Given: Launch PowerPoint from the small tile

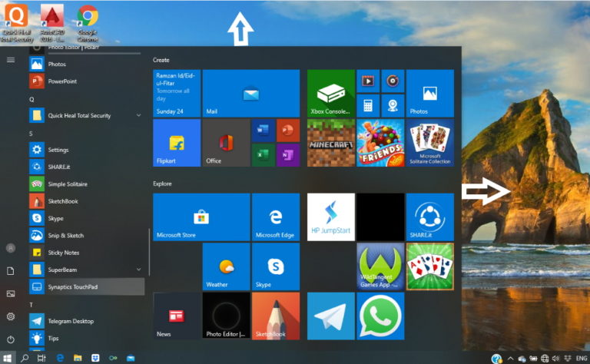Looking at the screenshot, I should [x=288, y=131].
